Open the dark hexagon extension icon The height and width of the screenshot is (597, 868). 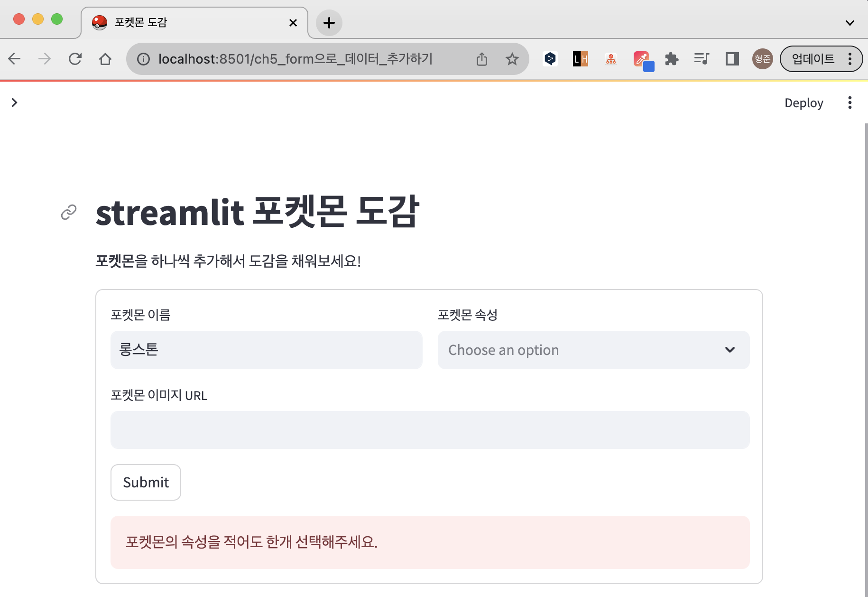coord(550,59)
